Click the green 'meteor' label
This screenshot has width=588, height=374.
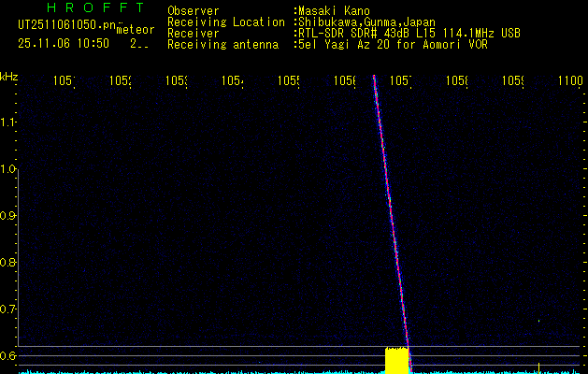(x=135, y=29)
